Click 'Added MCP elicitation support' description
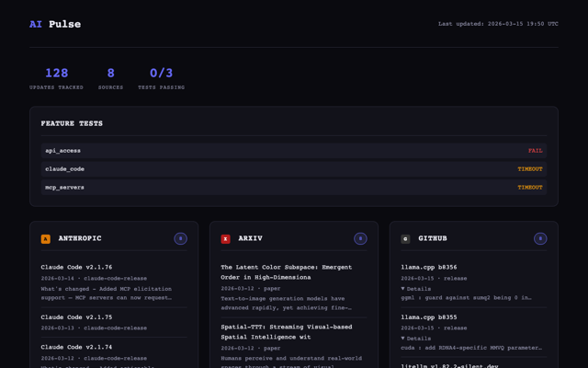 pyautogui.click(x=107, y=293)
